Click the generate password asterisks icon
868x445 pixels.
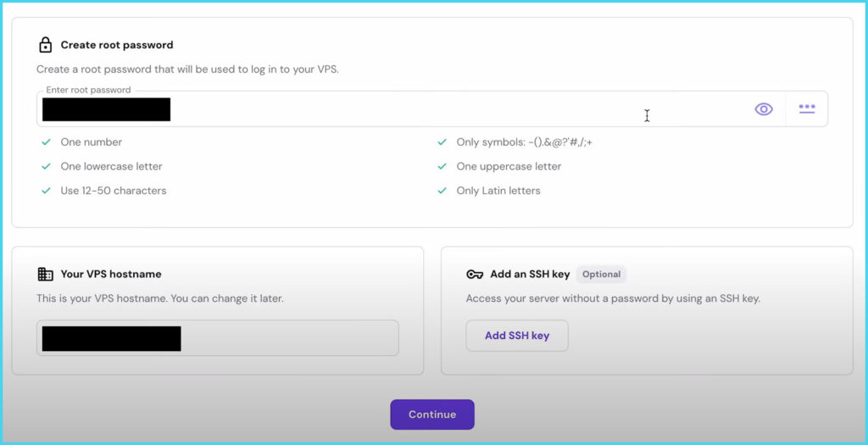coord(807,109)
